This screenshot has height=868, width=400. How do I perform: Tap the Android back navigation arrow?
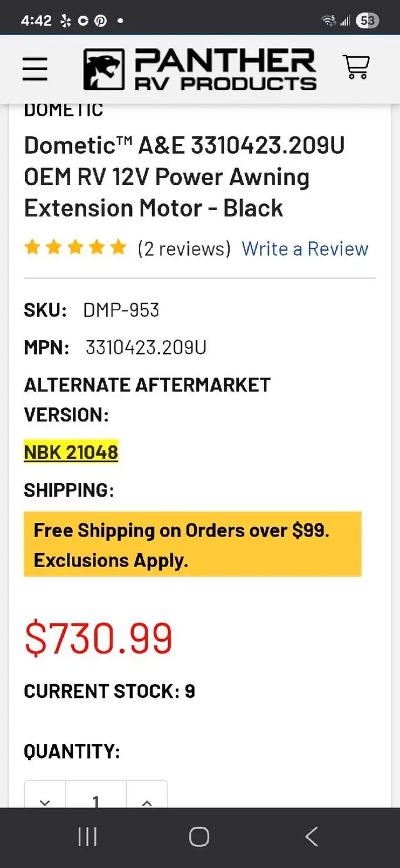click(x=311, y=837)
